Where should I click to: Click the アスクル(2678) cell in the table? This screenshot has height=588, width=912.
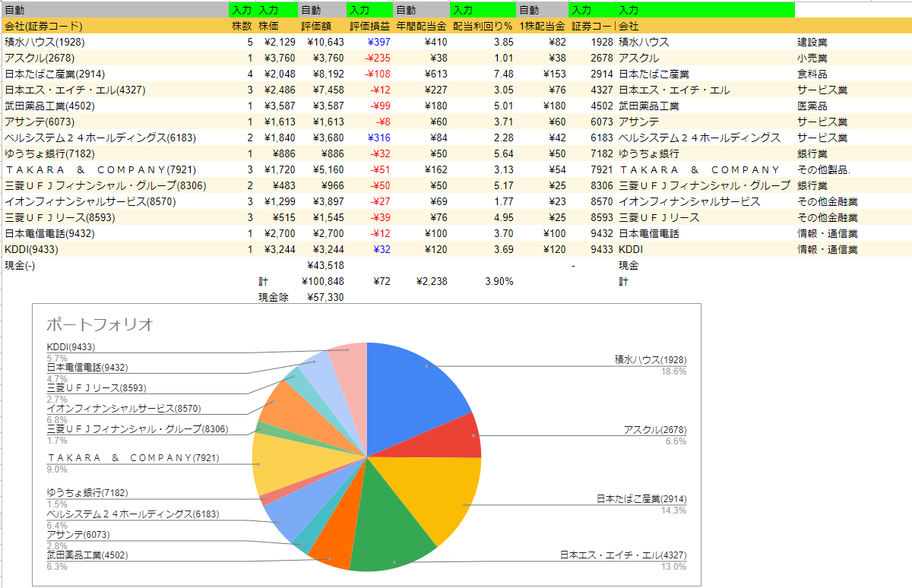point(115,58)
